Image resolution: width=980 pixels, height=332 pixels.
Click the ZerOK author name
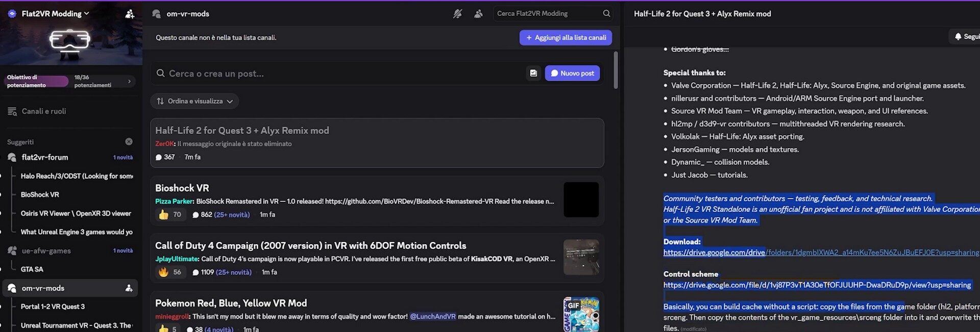click(164, 144)
